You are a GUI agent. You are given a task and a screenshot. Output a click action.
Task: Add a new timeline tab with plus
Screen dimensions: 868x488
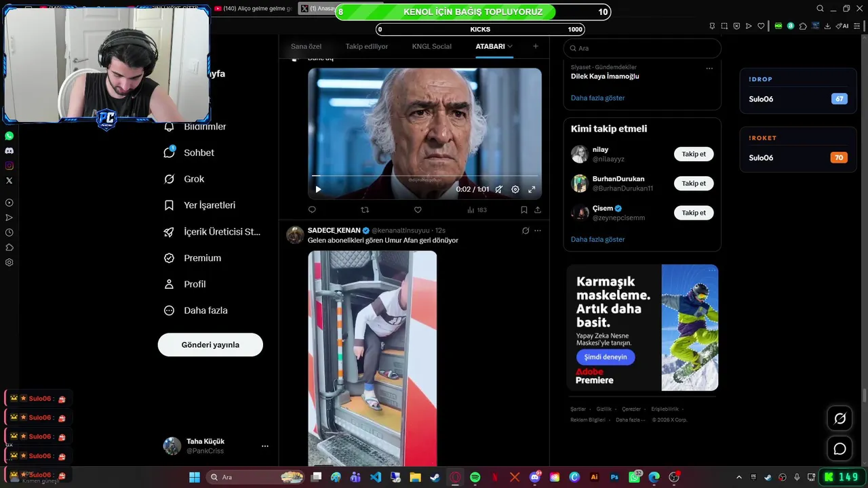tap(536, 46)
